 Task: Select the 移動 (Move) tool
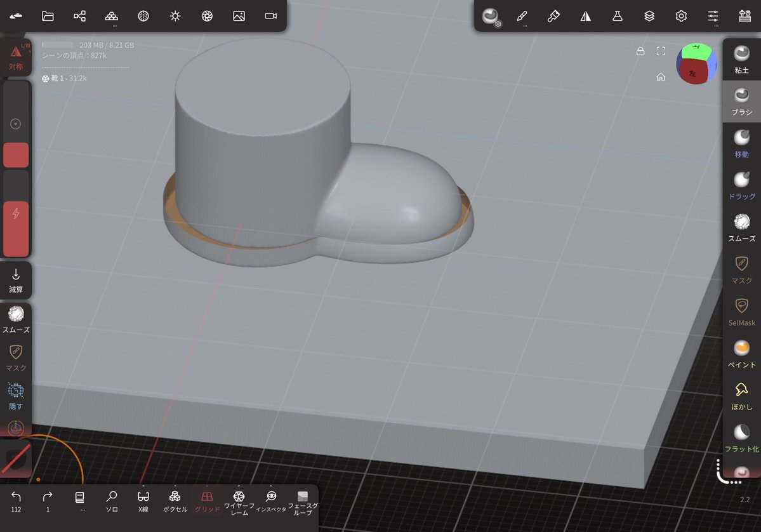741,143
